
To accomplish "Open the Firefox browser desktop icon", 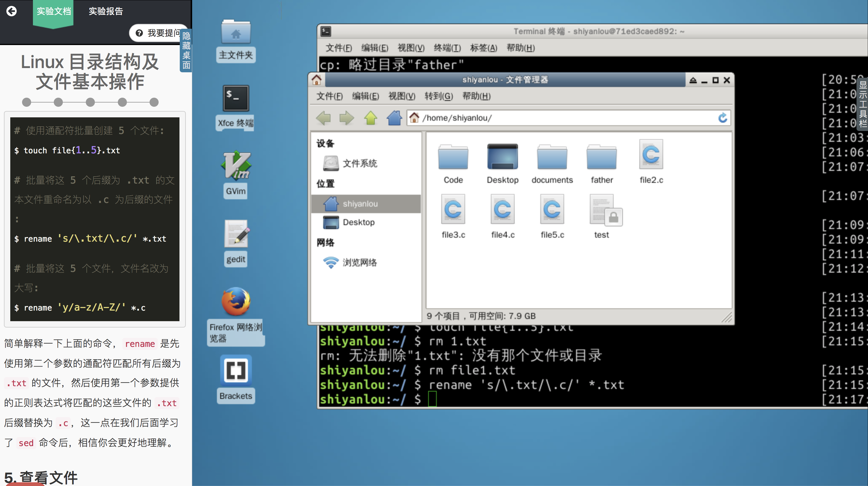I will pos(236,301).
